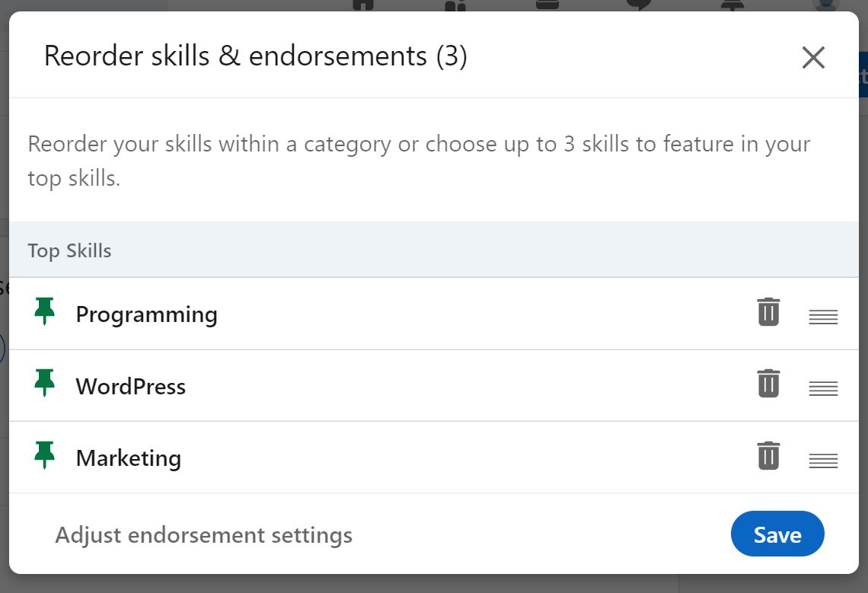The height and width of the screenshot is (593, 868).
Task: Close the Reorder skills dialog
Action: [813, 57]
